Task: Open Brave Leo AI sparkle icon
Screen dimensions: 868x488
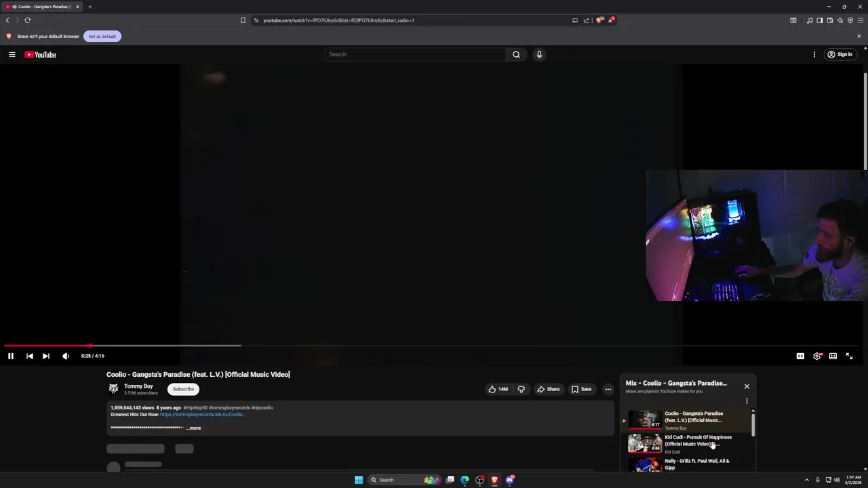Action: pyautogui.click(x=840, y=20)
